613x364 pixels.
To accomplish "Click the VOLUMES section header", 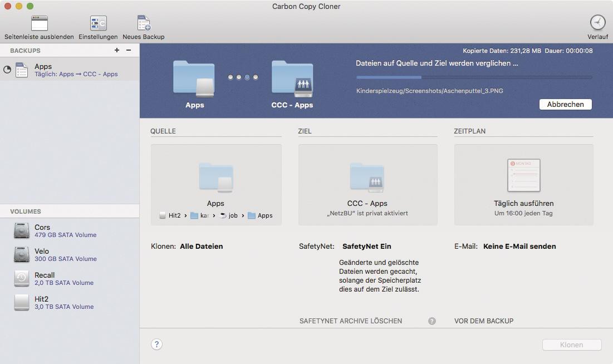I will [x=26, y=211].
